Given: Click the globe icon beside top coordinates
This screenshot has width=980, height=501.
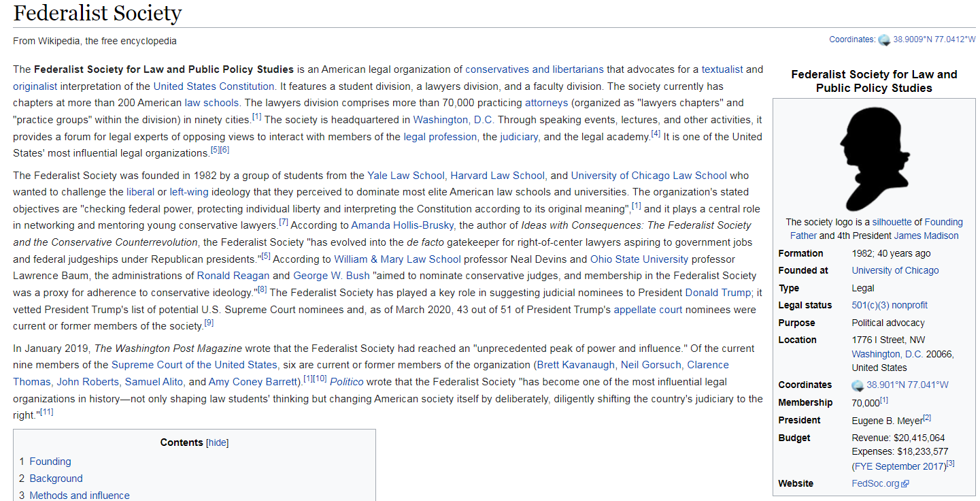Looking at the screenshot, I should tap(884, 39).
